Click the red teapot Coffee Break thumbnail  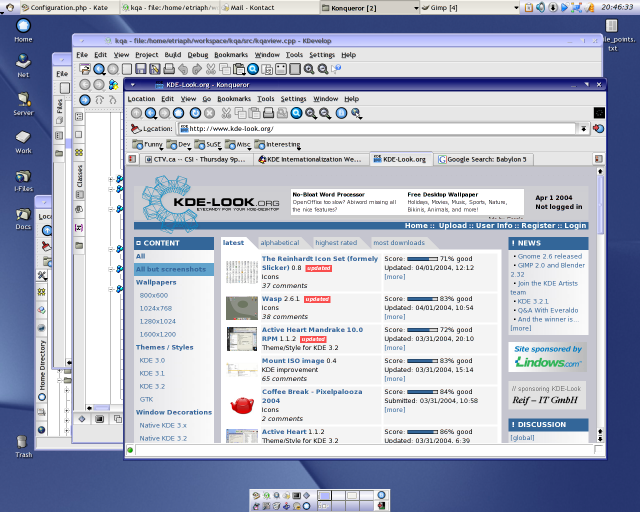pos(242,405)
